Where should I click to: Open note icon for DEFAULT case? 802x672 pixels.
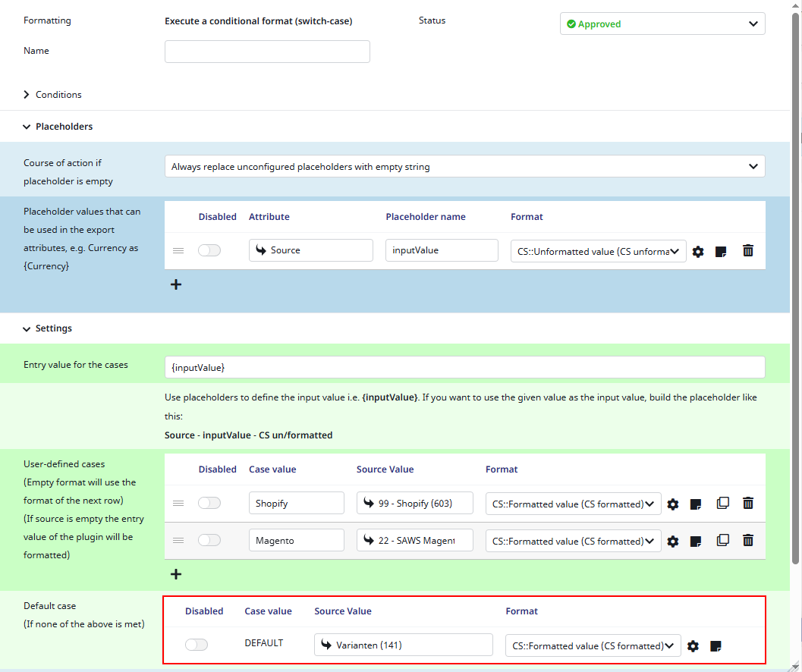pyautogui.click(x=716, y=646)
